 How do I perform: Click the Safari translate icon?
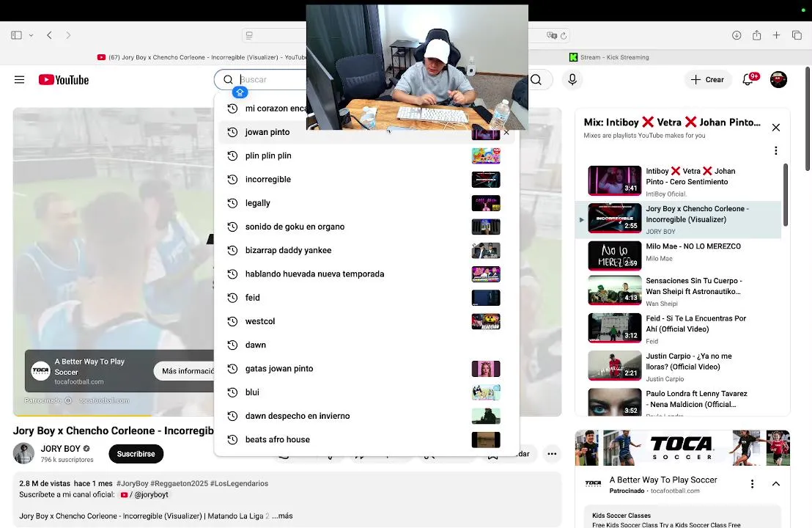pyautogui.click(x=552, y=35)
